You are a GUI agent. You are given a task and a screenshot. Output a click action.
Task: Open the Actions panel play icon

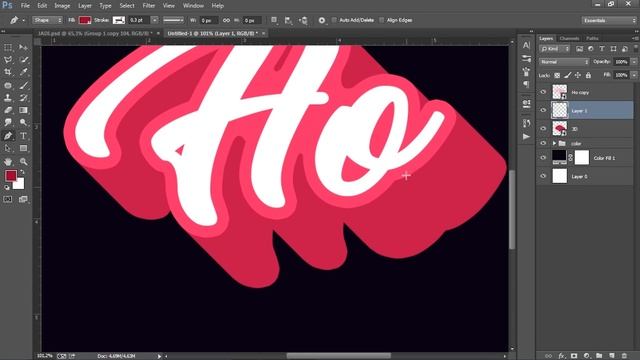[x=526, y=137]
